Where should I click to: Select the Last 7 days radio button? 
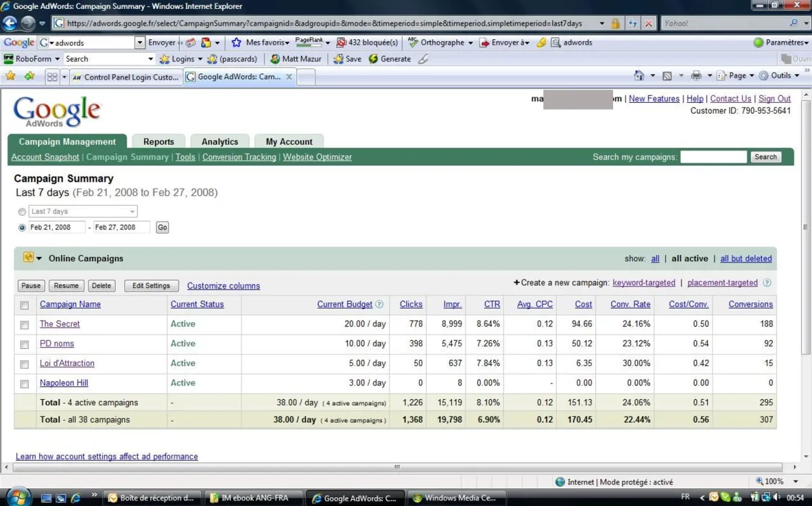pyautogui.click(x=22, y=212)
